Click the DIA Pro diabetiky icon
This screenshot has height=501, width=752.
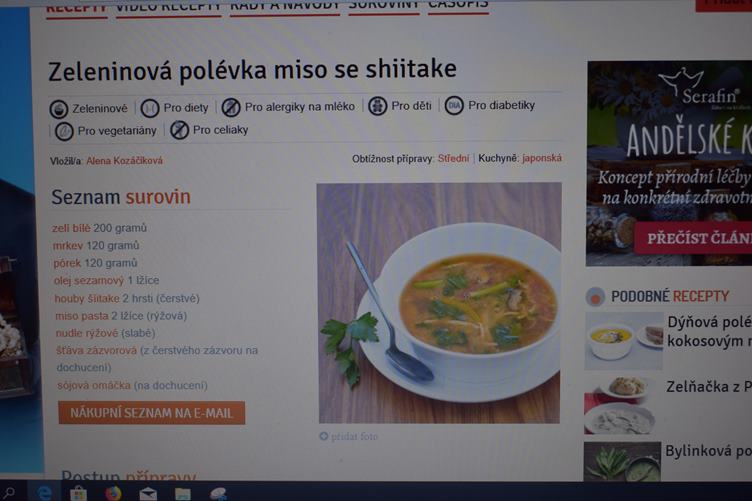click(454, 105)
